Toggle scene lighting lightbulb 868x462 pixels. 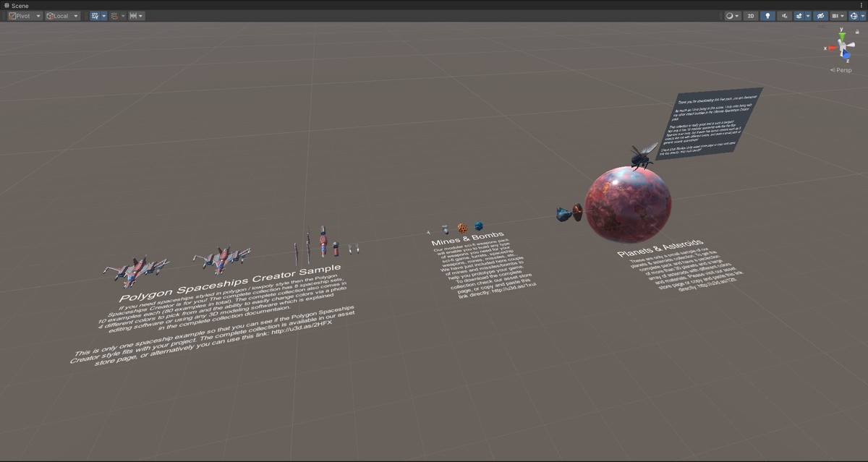pyautogui.click(x=768, y=16)
